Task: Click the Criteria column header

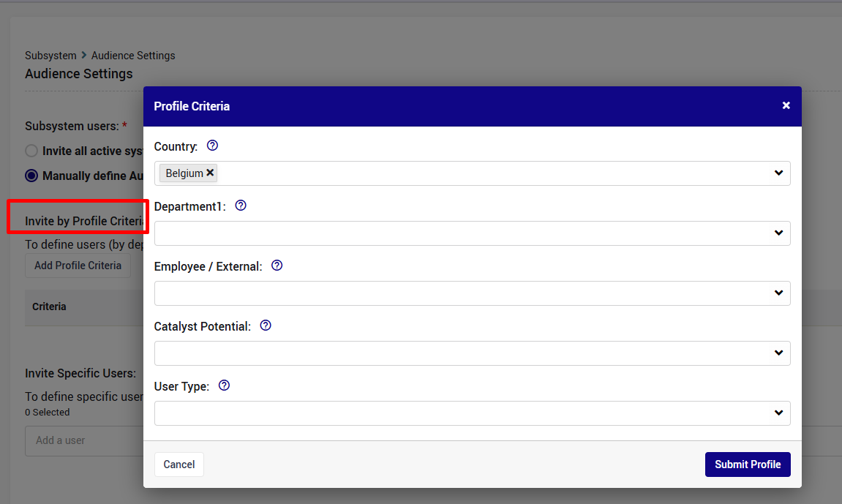Action: pyautogui.click(x=49, y=306)
